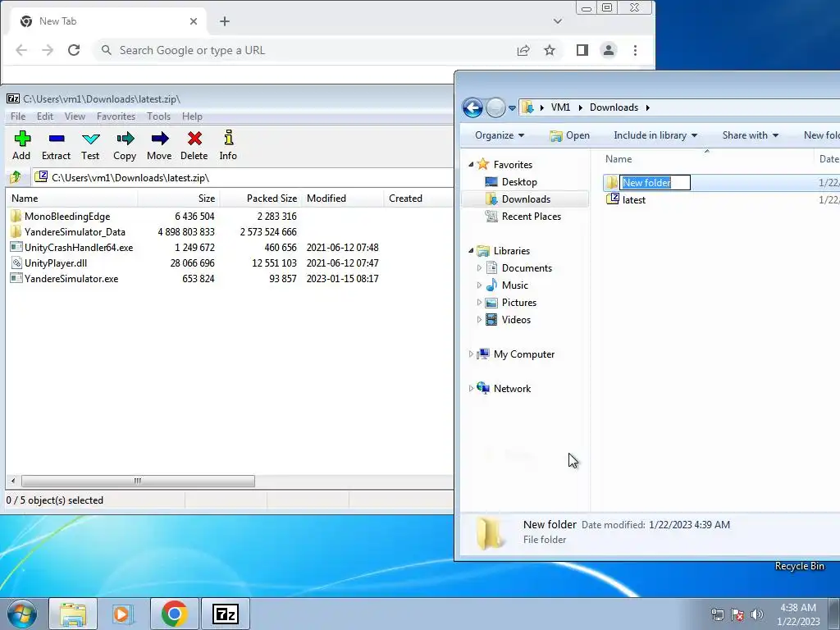840x630 pixels.
Task: Click the network tray icon
Action: point(717,614)
